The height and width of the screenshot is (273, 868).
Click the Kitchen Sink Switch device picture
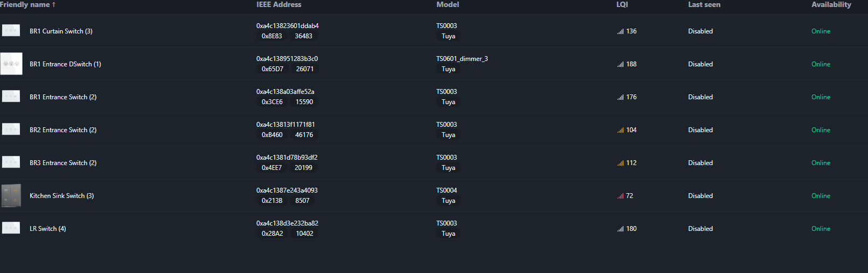[11, 195]
